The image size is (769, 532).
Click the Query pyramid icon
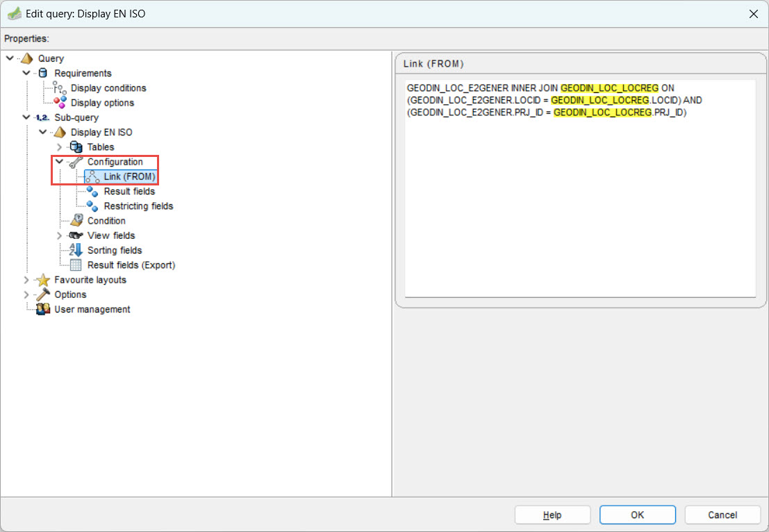pos(27,58)
